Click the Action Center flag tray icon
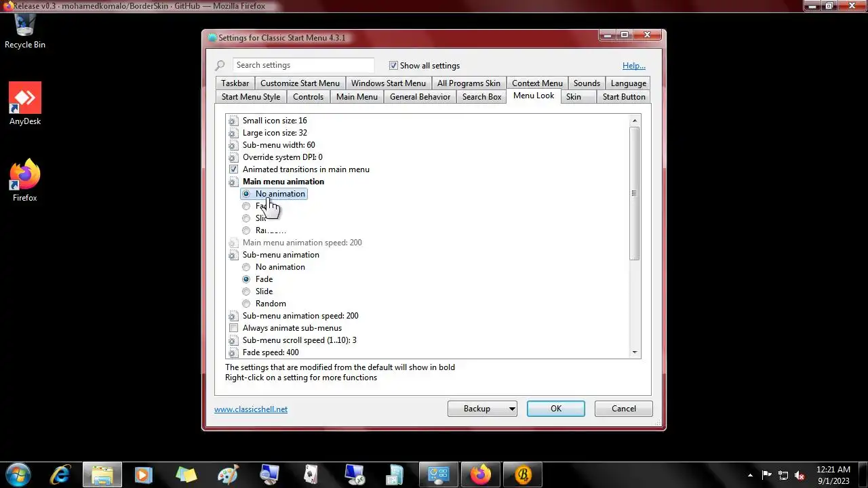868x488 pixels. [x=767, y=475]
